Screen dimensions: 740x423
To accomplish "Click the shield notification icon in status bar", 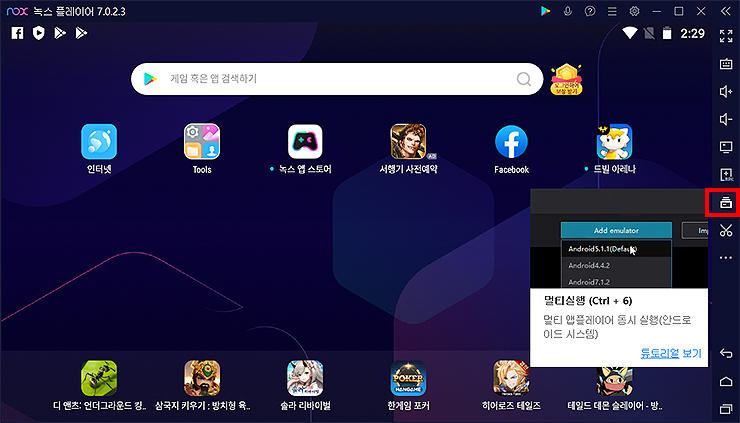I will pyautogui.click(x=39, y=33).
